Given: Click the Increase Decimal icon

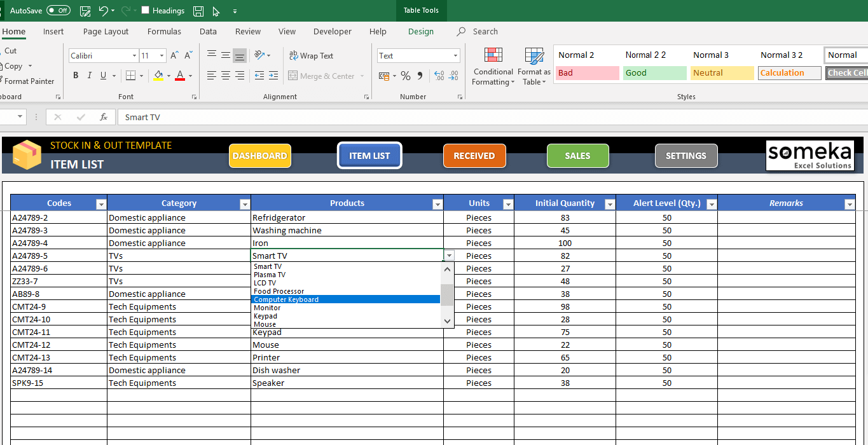Looking at the screenshot, I should [x=439, y=75].
